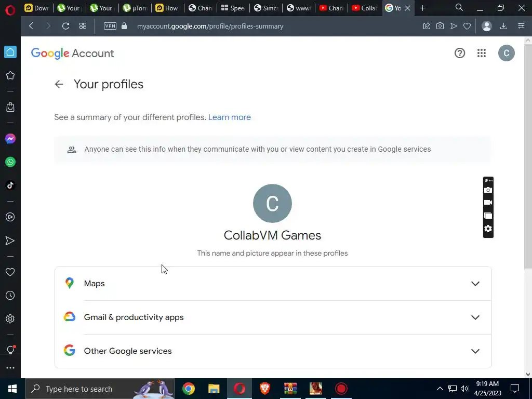
Task: Click floating recorder camera capture icon
Action: pyautogui.click(x=488, y=190)
